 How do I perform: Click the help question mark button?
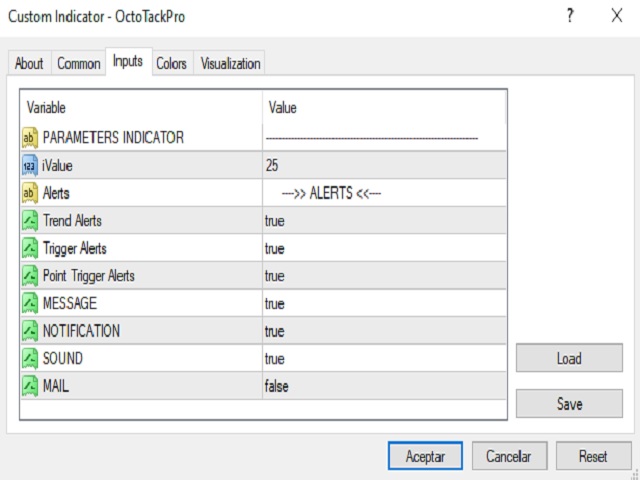[570, 16]
